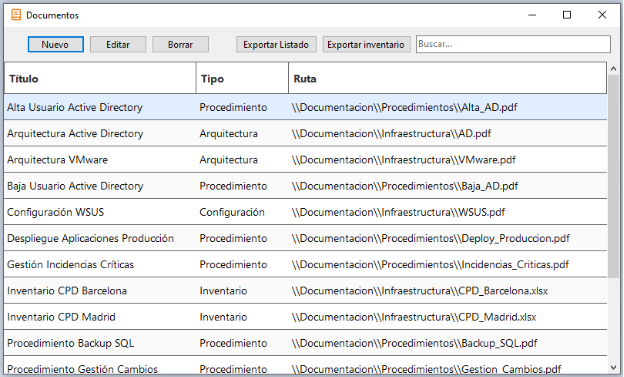The width and height of the screenshot is (624, 377).
Task: Click the Deploy_Produccion.pdf path cell
Action: click(448, 238)
